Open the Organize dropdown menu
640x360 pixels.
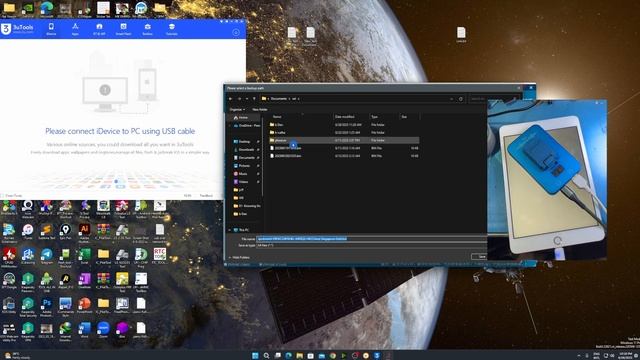tap(237, 109)
